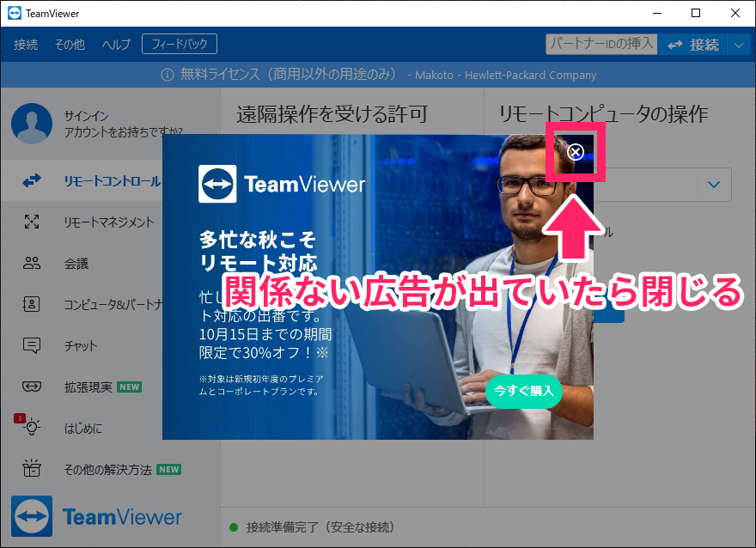756x548 pixels.
Task: Click the リモートコントロール arrows icon
Action: 32,181
